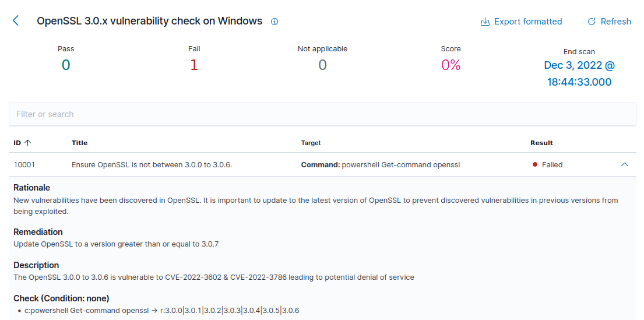644x320 pixels.
Task: Sort table by Title column header
Action: tap(80, 143)
